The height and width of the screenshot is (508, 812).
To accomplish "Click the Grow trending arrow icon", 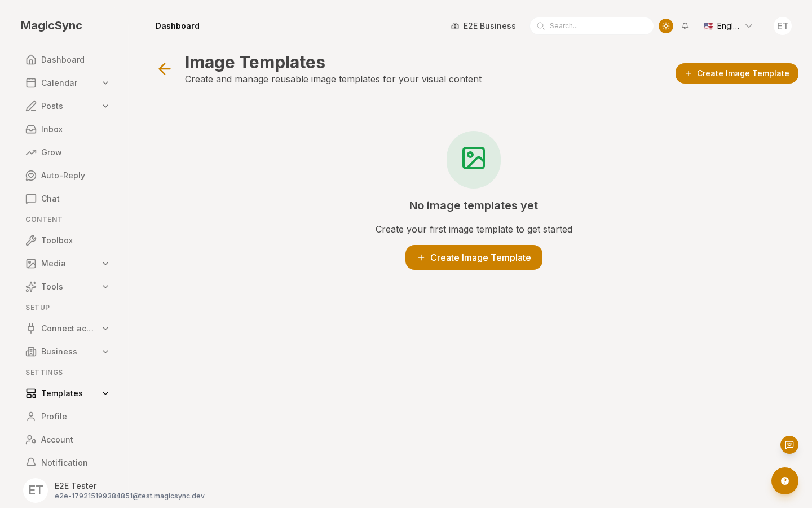I will [x=31, y=152].
